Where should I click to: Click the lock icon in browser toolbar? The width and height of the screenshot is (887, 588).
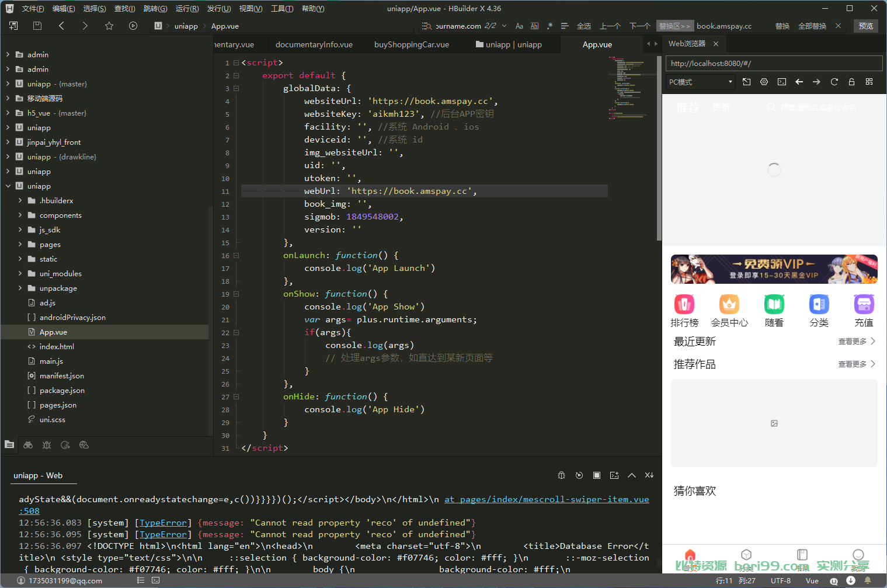pos(851,82)
